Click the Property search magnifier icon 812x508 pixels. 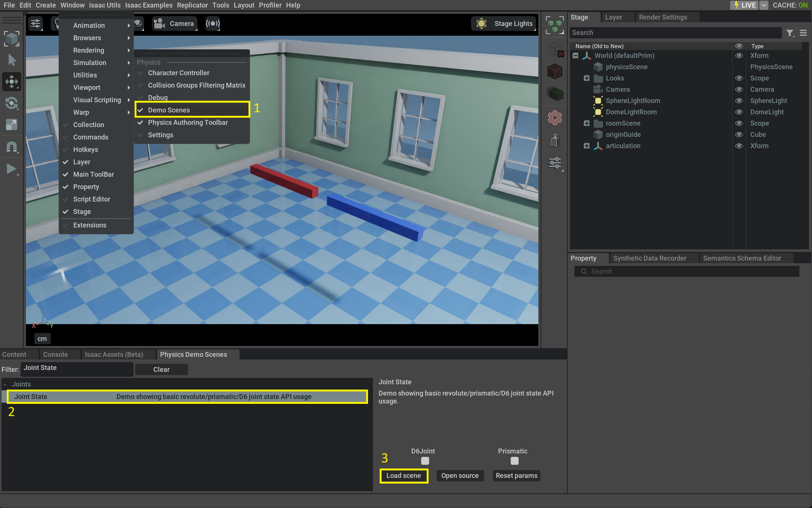click(584, 271)
